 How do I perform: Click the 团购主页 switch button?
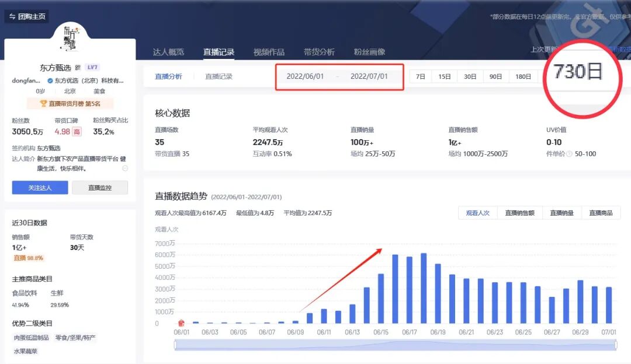coord(26,16)
